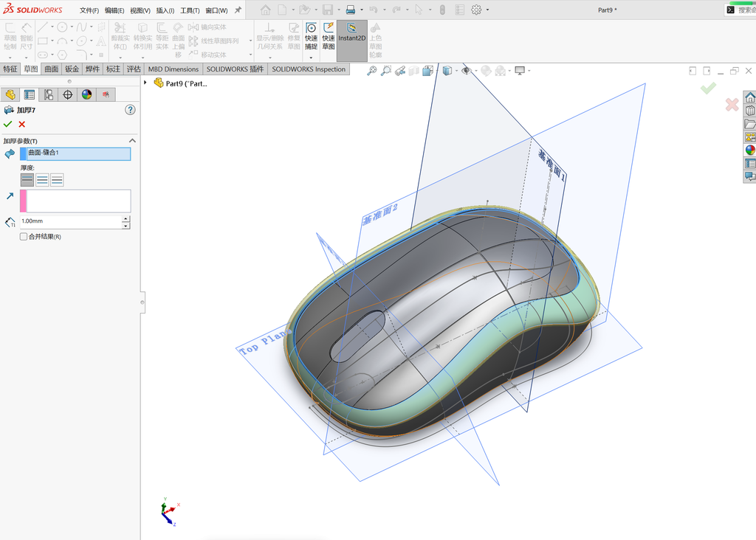This screenshot has height=540, width=756.
Task: Toggle the Instant2D button
Action: pos(352,41)
